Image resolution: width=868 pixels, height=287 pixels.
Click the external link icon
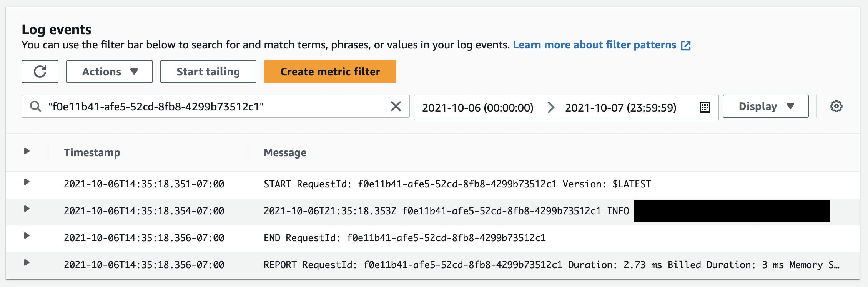tap(686, 45)
